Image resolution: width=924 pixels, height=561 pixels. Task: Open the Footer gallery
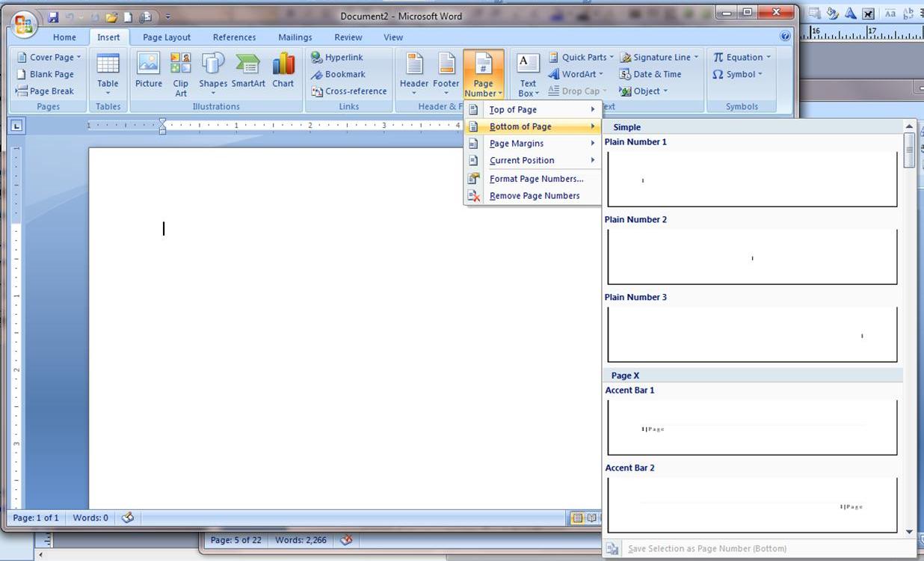pyautogui.click(x=446, y=74)
